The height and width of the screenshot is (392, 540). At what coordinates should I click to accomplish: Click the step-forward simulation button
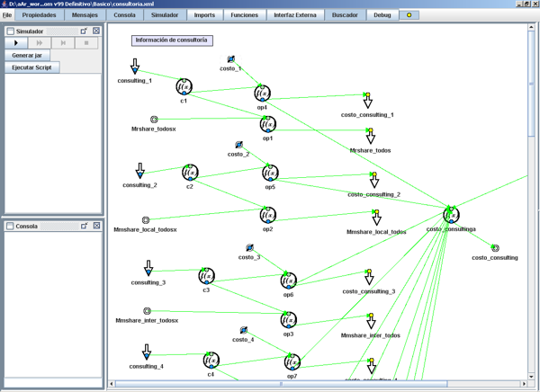[x=63, y=43]
